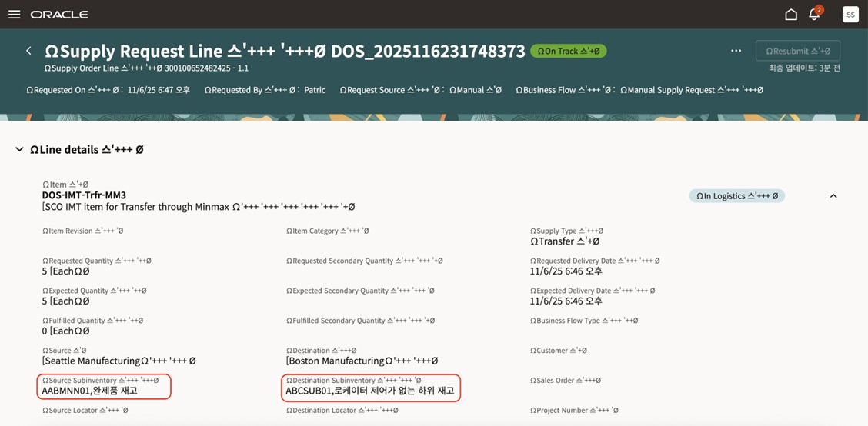Click the Item Revision label
This screenshot has height=426, width=868.
[x=82, y=231]
